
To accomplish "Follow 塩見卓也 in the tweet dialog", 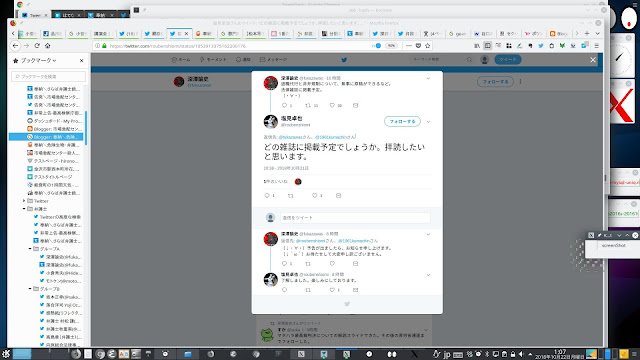I will click(x=402, y=121).
